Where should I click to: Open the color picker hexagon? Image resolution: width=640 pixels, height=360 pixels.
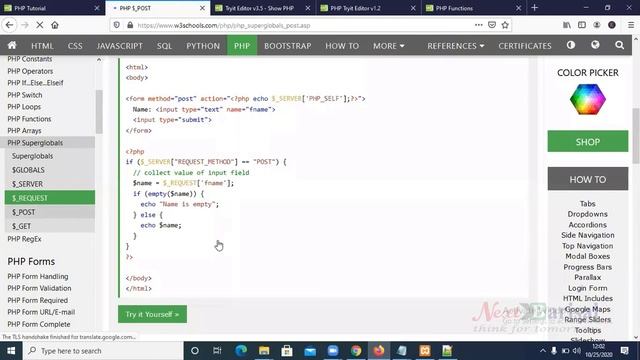(x=587, y=99)
